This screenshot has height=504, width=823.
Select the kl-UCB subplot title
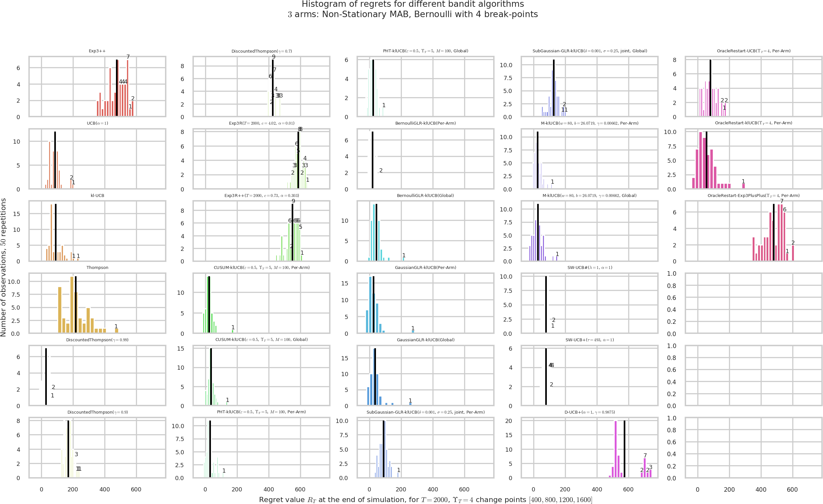pyautogui.click(x=97, y=195)
